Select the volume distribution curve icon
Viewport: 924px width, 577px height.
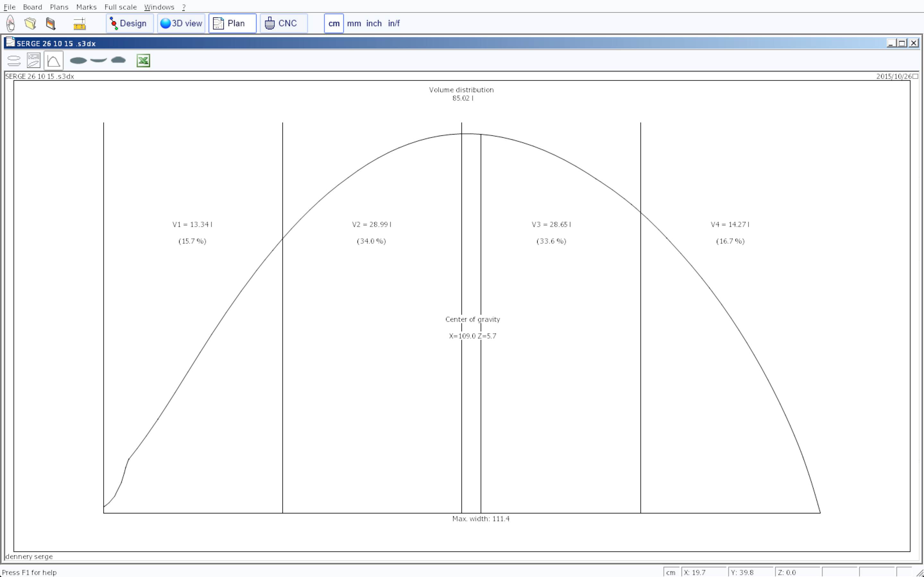(x=54, y=60)
